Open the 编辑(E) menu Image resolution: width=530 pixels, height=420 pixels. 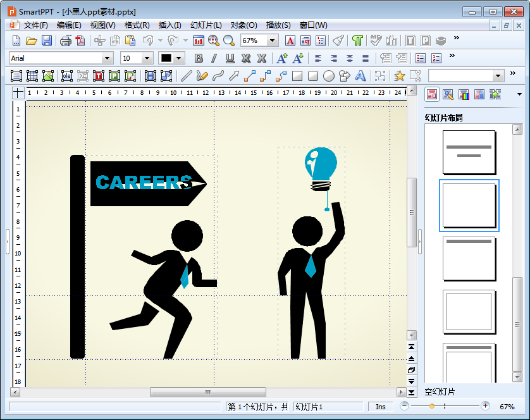(69, 25)
